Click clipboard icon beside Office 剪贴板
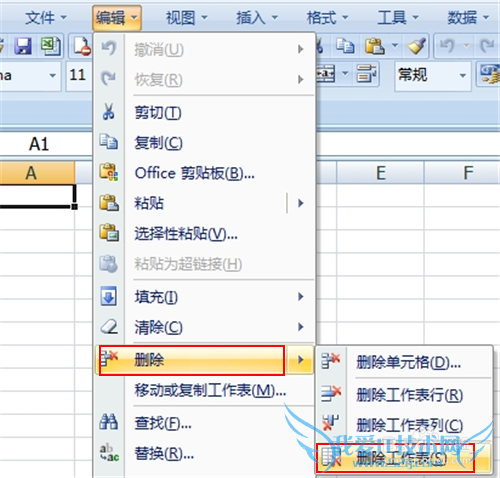Screen dimensions: 500x478 pos(109,172)
